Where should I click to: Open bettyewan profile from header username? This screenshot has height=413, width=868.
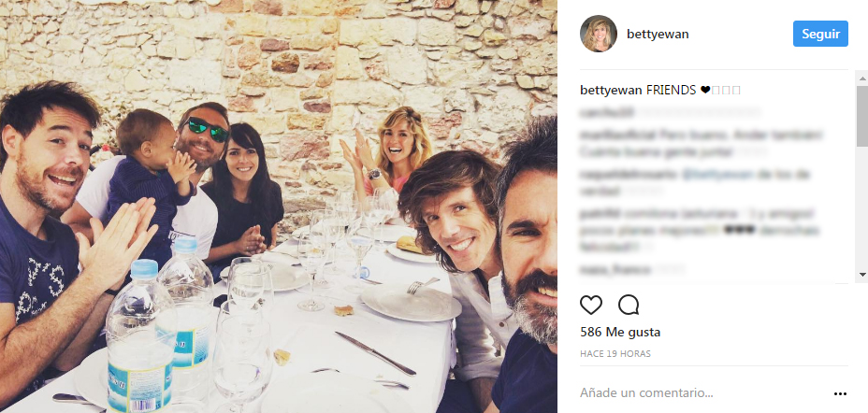(x=660, y=34)
